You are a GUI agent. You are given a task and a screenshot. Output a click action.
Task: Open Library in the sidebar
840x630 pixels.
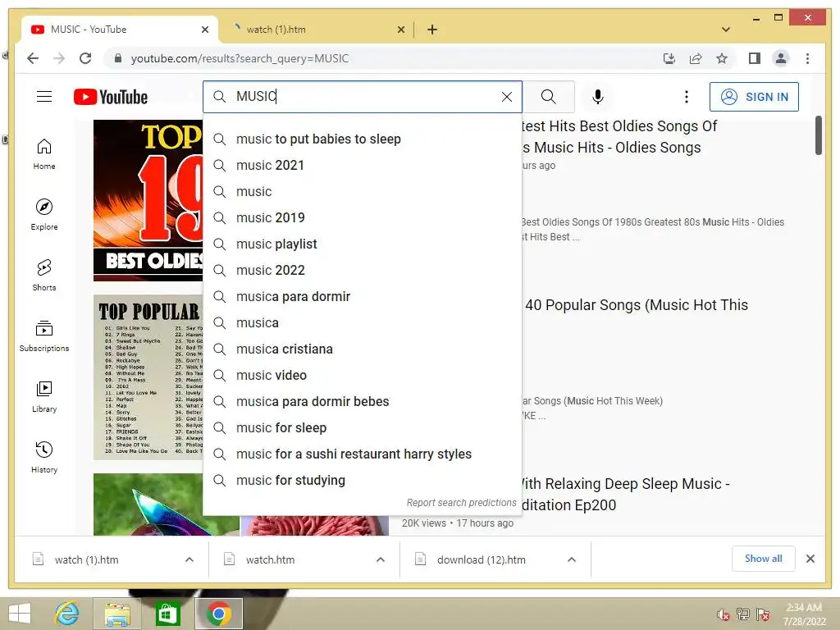tap(44, 396)
